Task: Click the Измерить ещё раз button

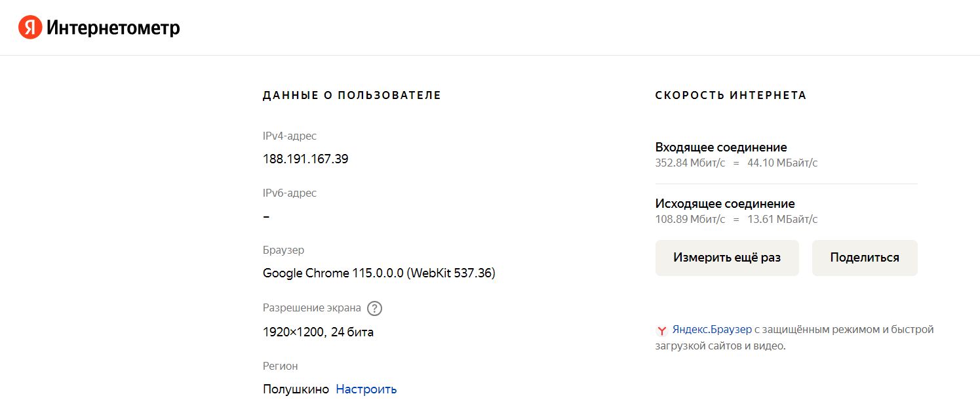Action: 727,258
